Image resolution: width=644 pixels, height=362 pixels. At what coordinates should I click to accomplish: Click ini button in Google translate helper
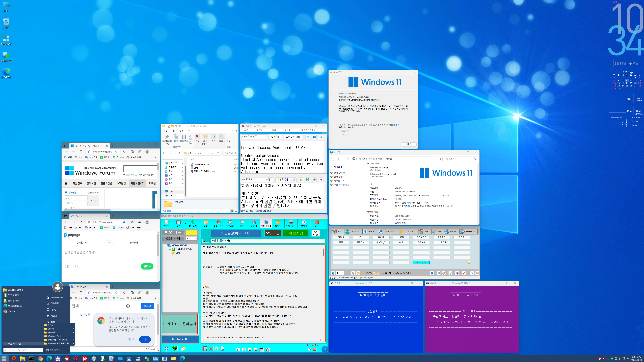click(321, 137)
